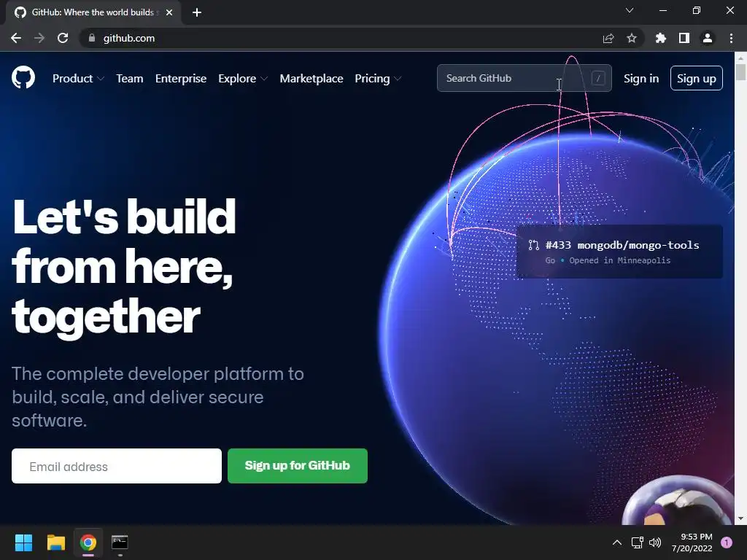Select the GitHub browser tab
The width and height of the screenshot is (747, 560).
(x=93, y=12)
